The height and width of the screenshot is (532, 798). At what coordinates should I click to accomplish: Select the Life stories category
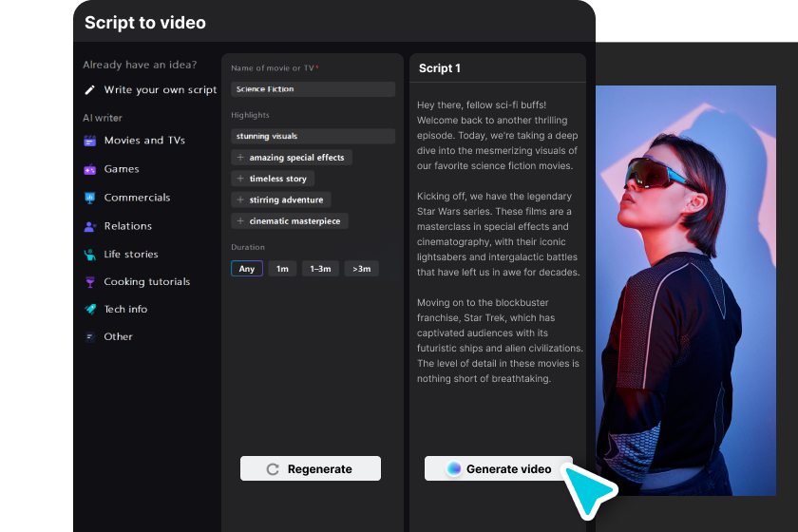click(x=122, y=254)
